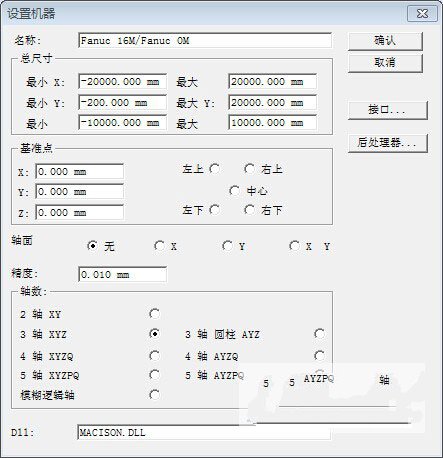Select the Y only 轴面 radio
443x458 pixels.
(227, 246)
